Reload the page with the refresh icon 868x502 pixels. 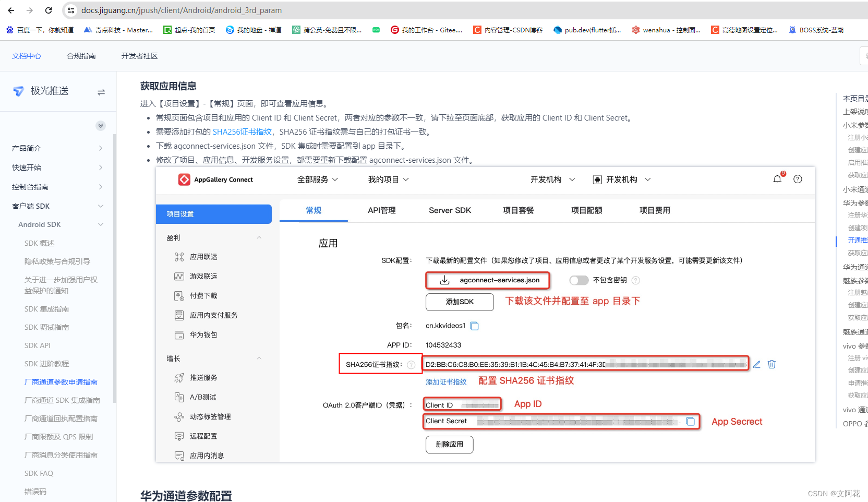(x=49, y=10)
